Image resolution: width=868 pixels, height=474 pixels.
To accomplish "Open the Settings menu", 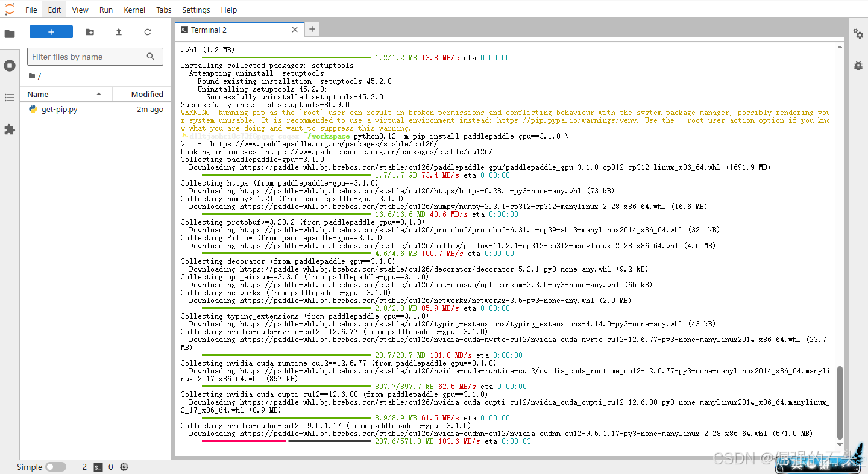I will click(x=196, y=10).
